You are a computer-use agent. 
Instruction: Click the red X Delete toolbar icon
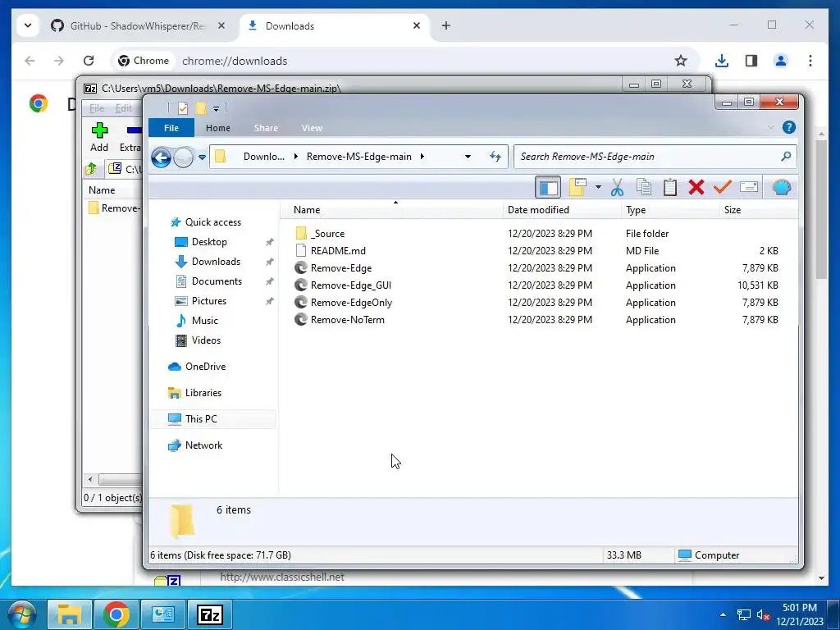tap(696, 187)
